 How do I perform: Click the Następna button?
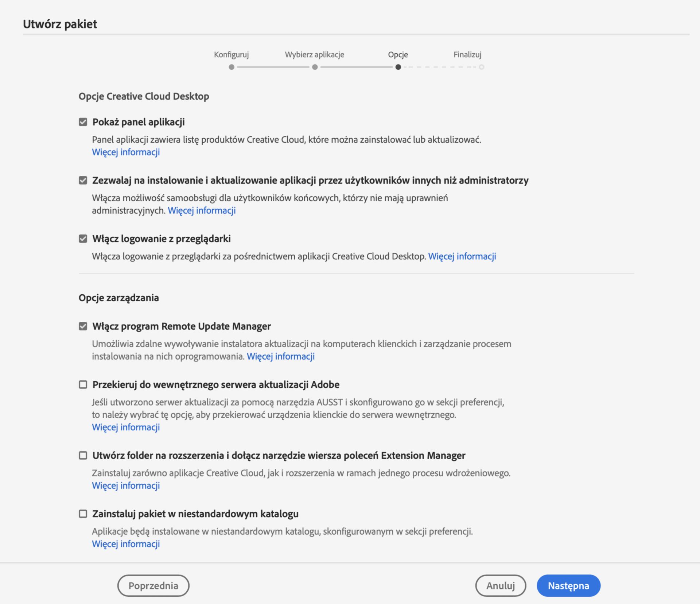pos(568,585)
